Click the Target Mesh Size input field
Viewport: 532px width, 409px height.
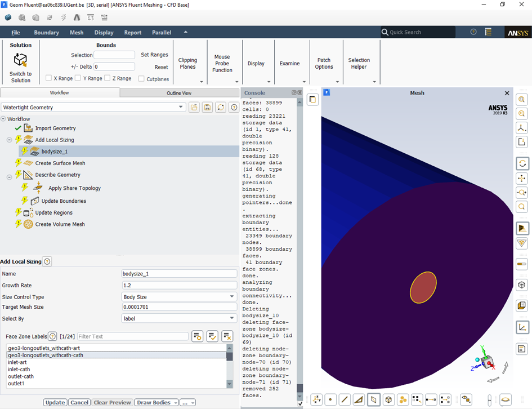click(x=179, y=307)
